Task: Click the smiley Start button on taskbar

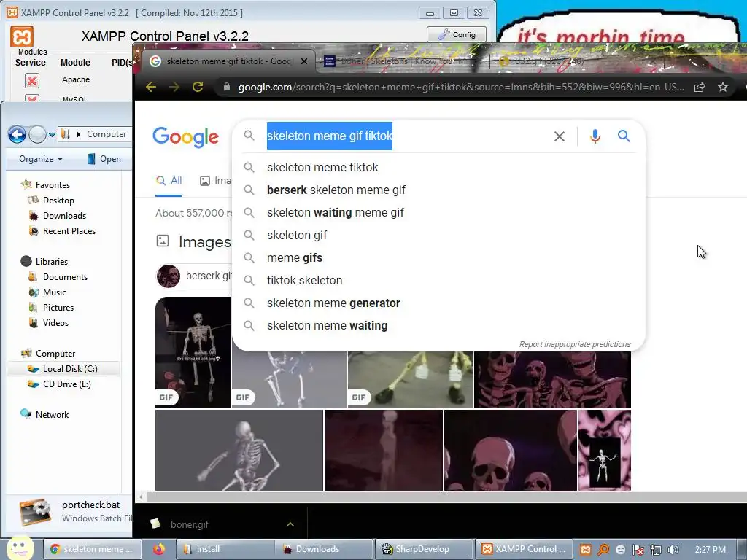Action: click(20, 548)
